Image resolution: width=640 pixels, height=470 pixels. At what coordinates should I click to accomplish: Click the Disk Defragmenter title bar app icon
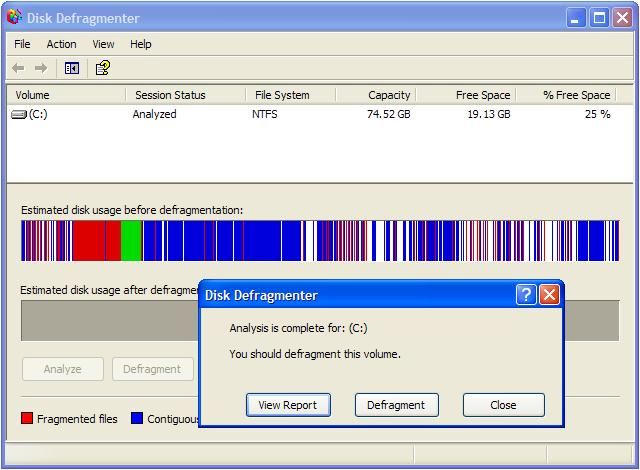15,17
